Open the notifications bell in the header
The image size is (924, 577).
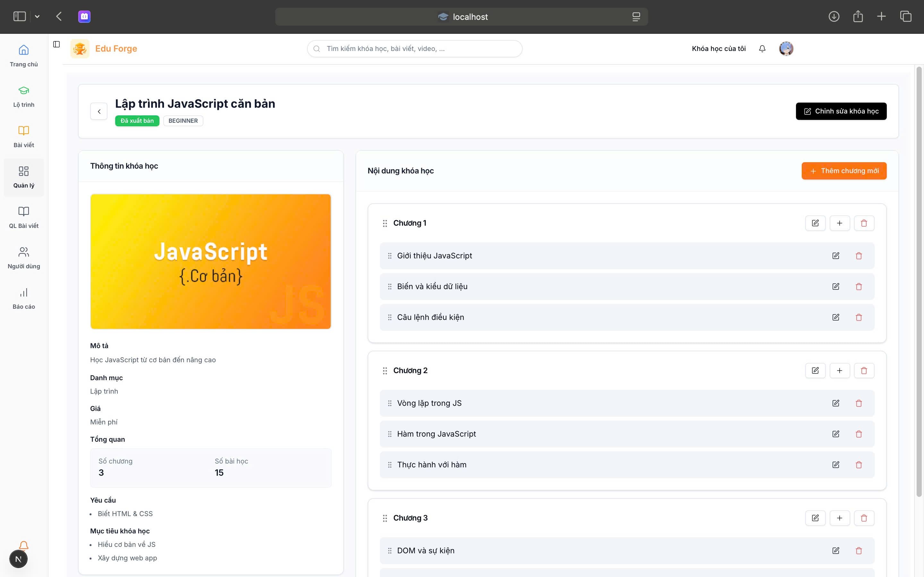tap(762, 48)
